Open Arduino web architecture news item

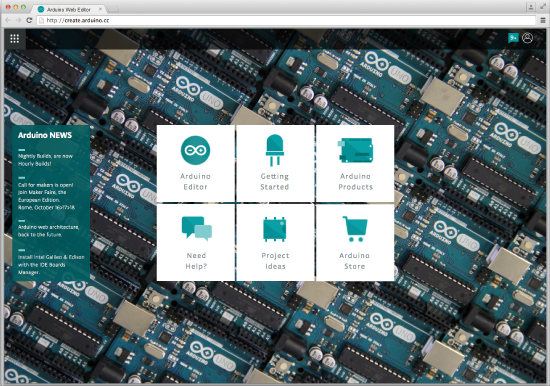[48, 231]
